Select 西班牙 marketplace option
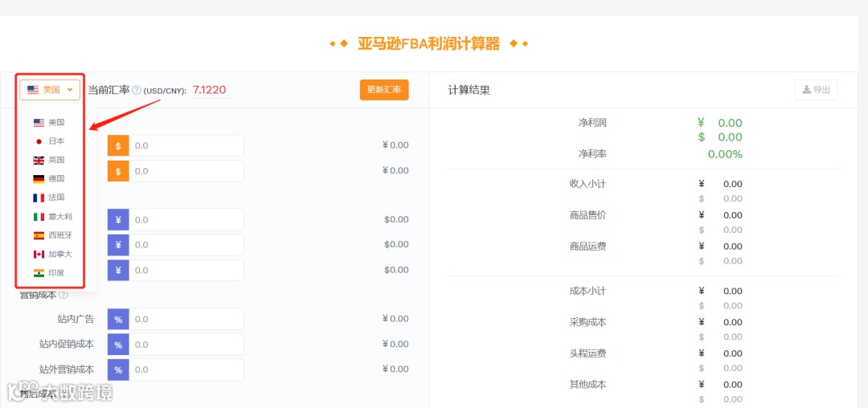This screenshot has width=868, height=408. click(x=59, y=235)
